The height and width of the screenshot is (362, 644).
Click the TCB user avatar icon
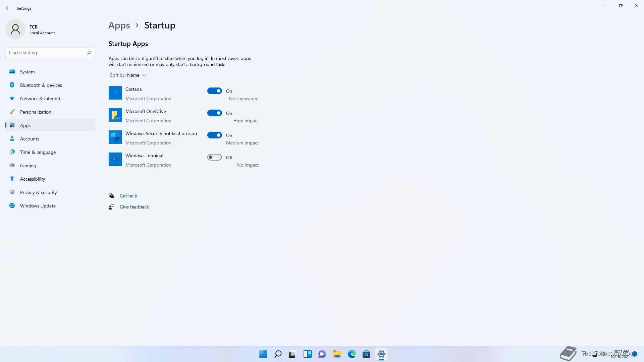(x=15, y=29)
